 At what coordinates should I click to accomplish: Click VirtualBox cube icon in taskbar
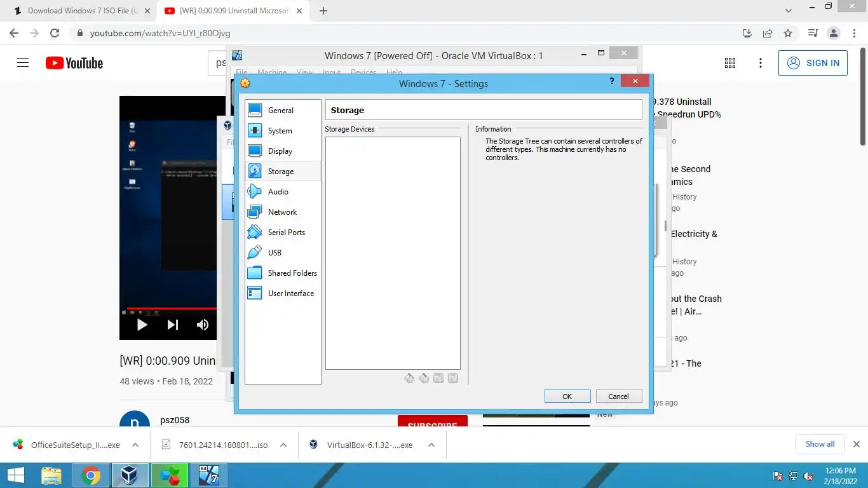tap(130, 475)
